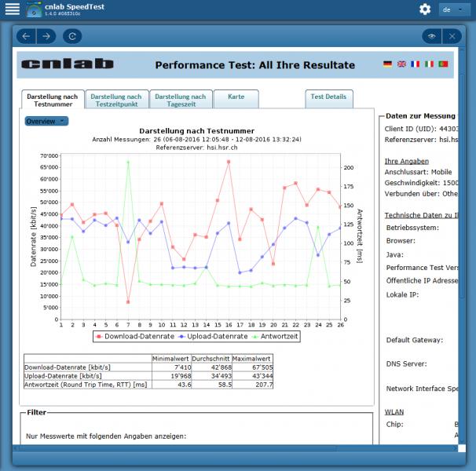Viewport: 476px width, 471px height.
Task: Click download average value 42'868
Action: pyautogui.click(x=222, y=367)
